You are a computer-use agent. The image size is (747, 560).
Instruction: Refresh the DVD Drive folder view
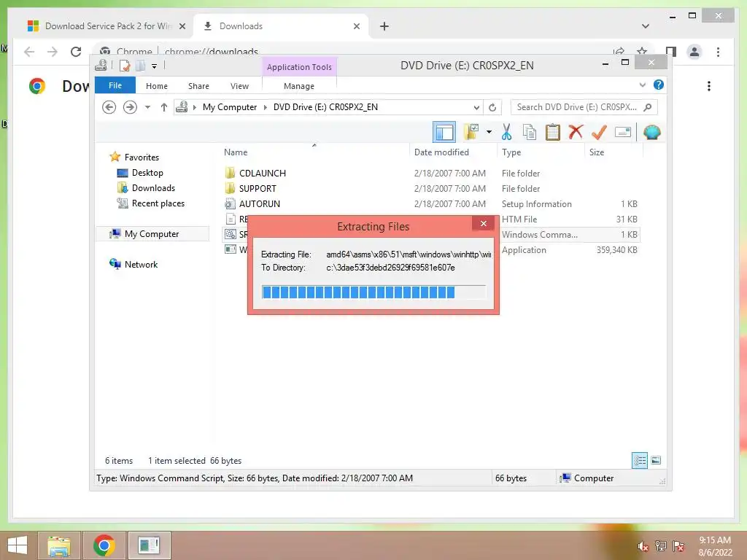[492, 107]
